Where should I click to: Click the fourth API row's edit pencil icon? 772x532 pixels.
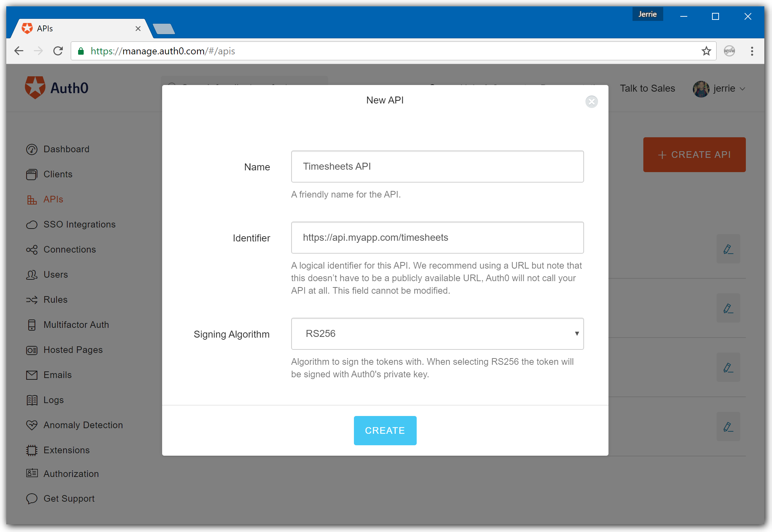pos(728,426)
